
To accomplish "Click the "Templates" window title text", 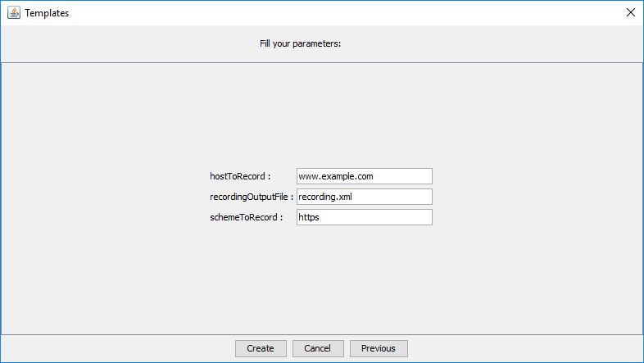I will [47, 13].
